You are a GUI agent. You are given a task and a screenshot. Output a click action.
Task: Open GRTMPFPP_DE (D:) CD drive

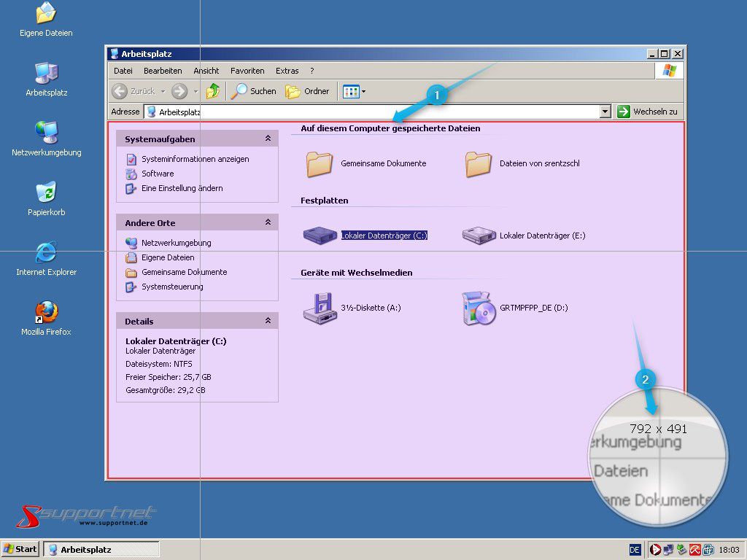click(x=479, y=308)
